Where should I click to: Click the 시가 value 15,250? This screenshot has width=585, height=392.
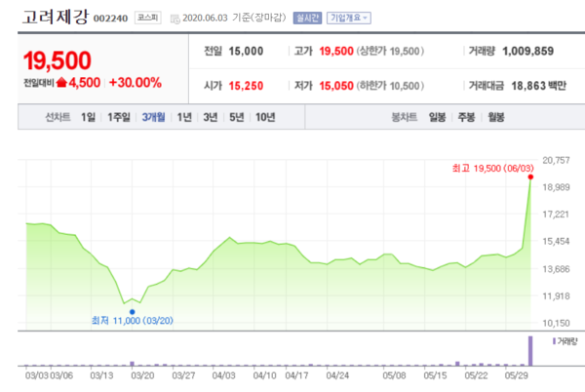pyautogui.click(x=246, y=86)
